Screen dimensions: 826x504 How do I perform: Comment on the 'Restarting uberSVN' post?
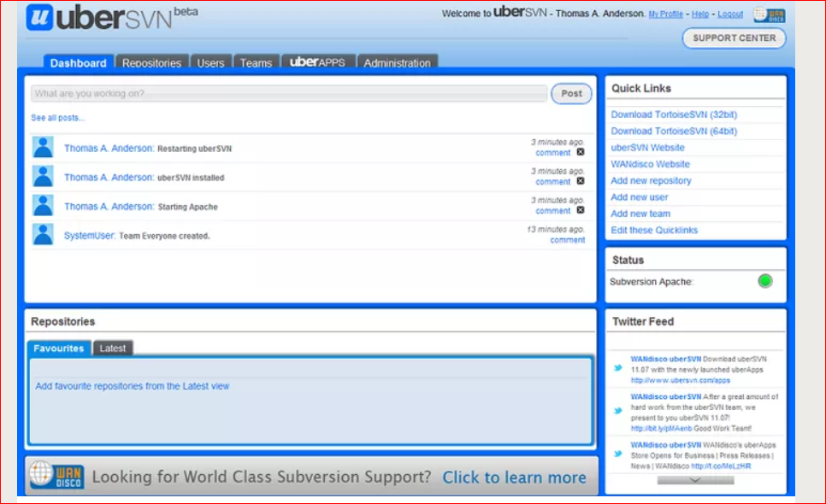[x=552, y=153]
